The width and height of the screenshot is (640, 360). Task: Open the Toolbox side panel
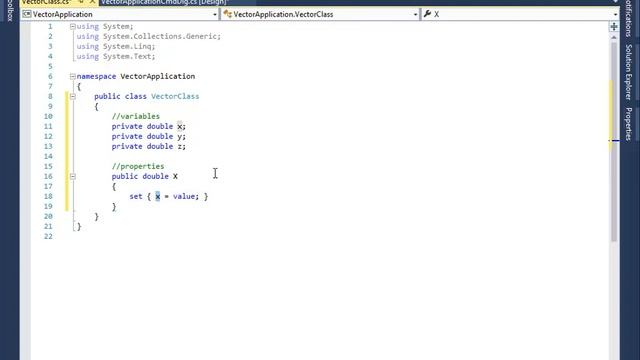pos(10,11)
